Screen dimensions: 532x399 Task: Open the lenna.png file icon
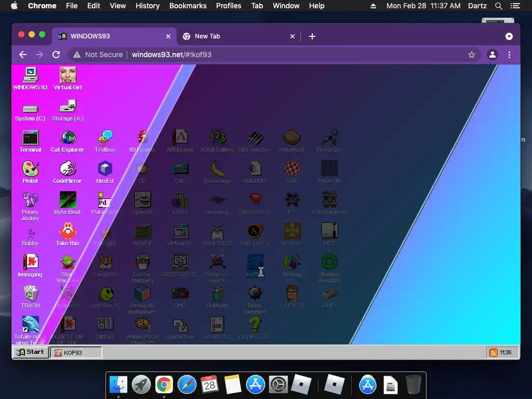30,266
